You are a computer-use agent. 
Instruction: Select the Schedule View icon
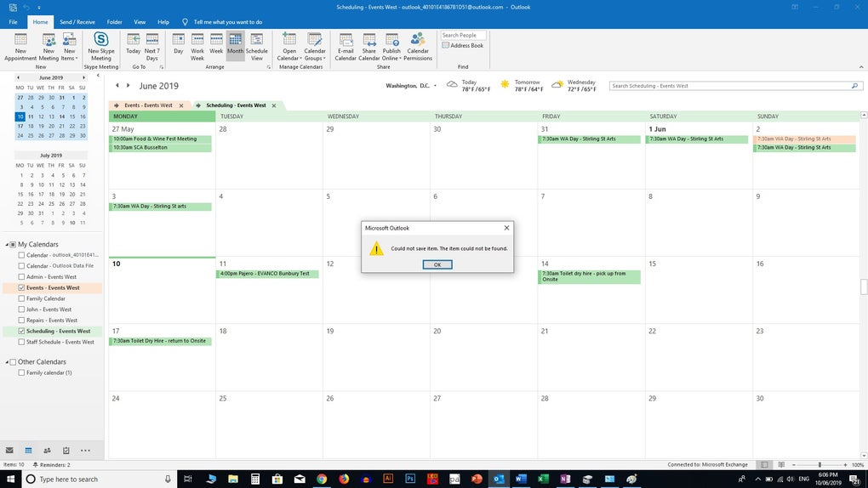256,41
